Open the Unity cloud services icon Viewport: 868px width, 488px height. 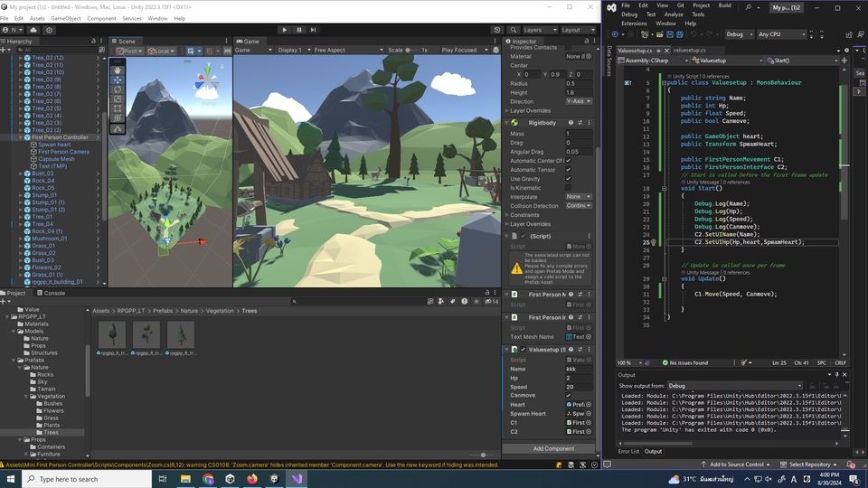coord(34,30)
